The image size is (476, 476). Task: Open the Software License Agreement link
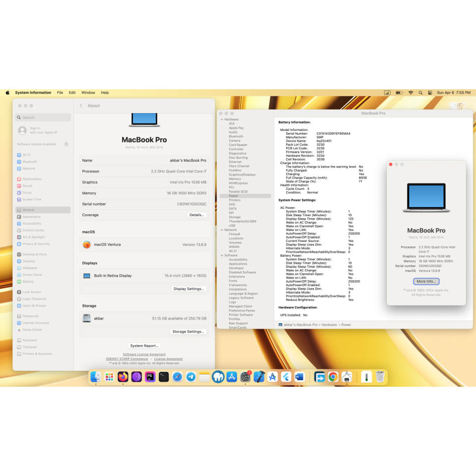144,354
